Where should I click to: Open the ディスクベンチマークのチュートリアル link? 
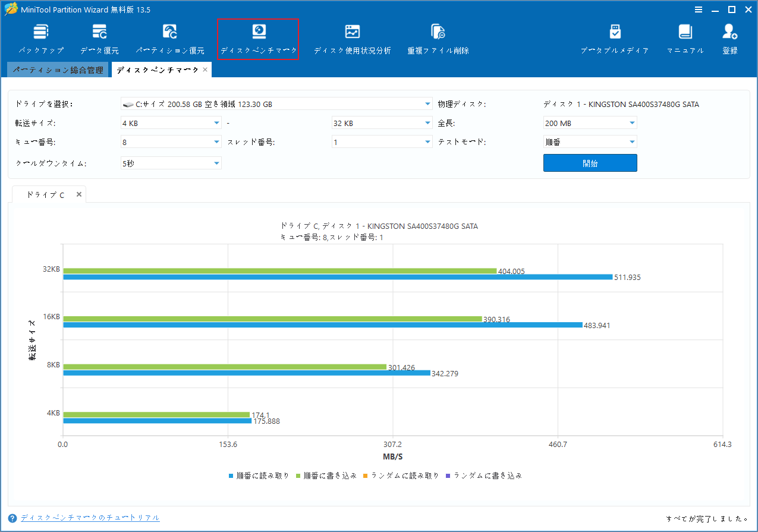(x=89, y=517)
